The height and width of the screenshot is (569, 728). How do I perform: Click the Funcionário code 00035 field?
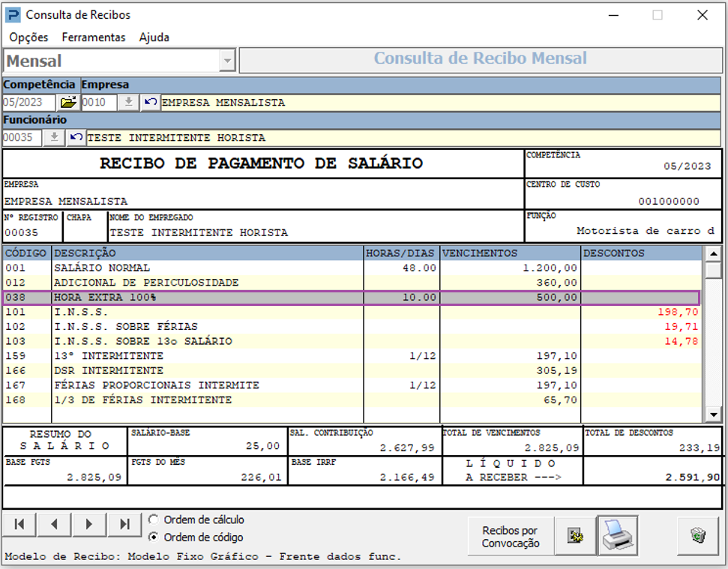point(22,137)
